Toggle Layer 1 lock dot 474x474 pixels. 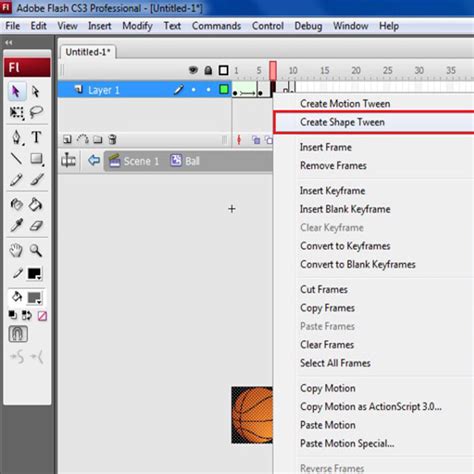208,90
